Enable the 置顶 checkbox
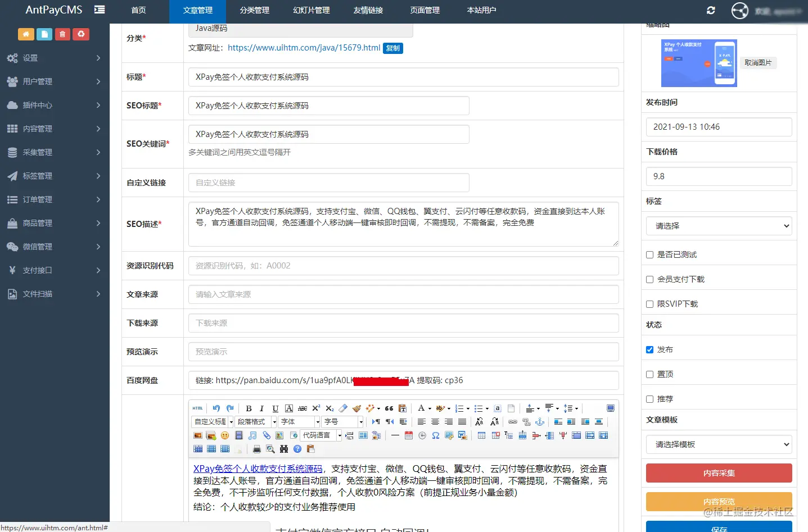The image size is (808, 532). (x=650, y=374)
